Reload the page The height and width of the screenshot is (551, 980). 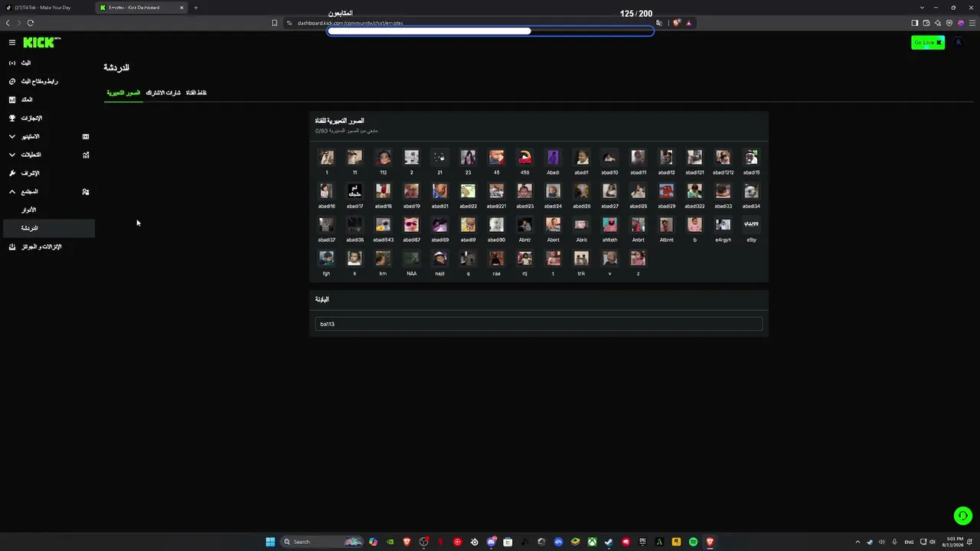pyautogui.click(x=30, y=23)
